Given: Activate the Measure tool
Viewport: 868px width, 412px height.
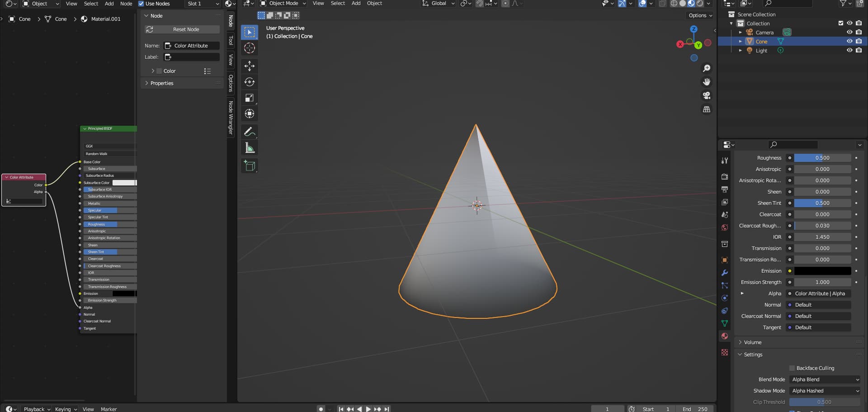Looking at the screenshot, I should pos(250,147).
